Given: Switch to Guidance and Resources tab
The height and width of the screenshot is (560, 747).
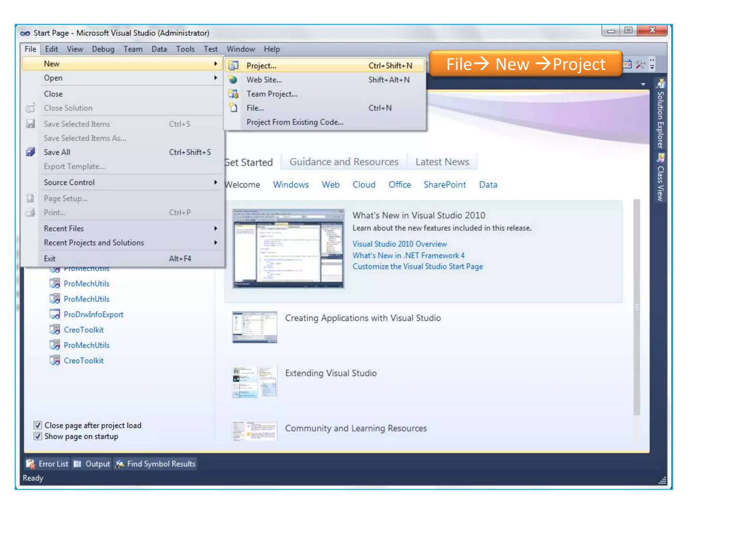Looking at the screenshot, I should (344, 162).
